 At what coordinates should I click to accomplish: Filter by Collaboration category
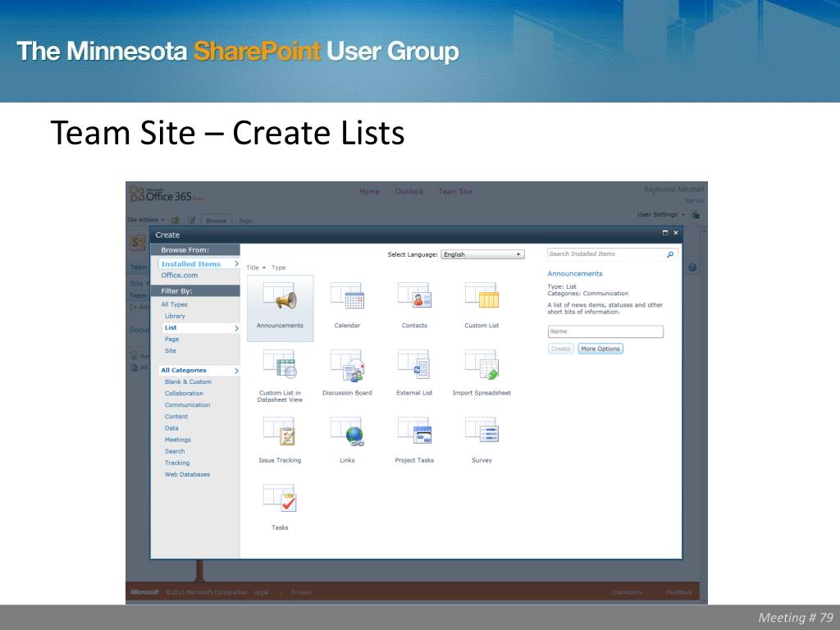point(184,393)
